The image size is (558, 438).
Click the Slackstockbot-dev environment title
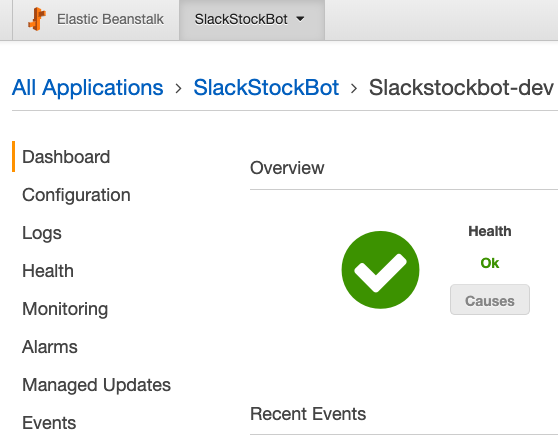461,88
